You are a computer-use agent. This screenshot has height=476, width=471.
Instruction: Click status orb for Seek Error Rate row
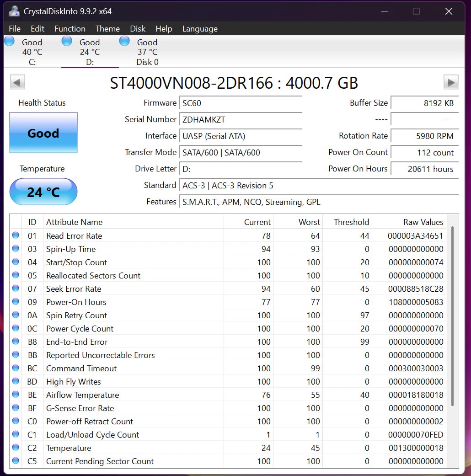coord(16,288)
